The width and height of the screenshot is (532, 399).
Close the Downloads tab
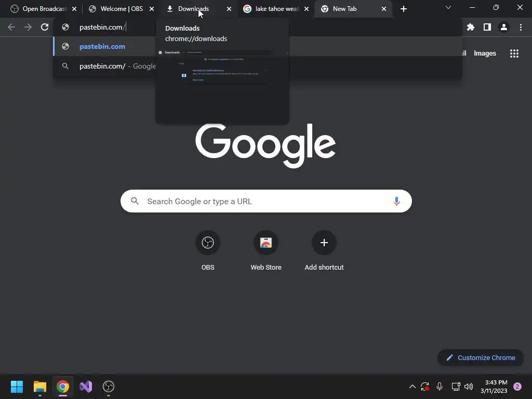[x=229, y=9]
